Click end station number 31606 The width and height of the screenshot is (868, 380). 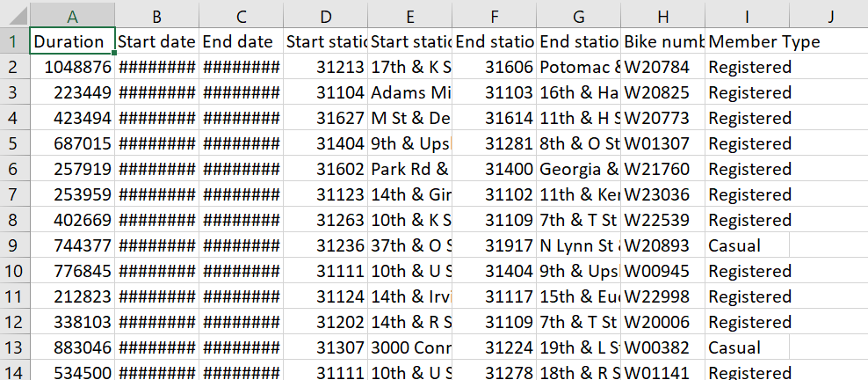tap(495, 67)
